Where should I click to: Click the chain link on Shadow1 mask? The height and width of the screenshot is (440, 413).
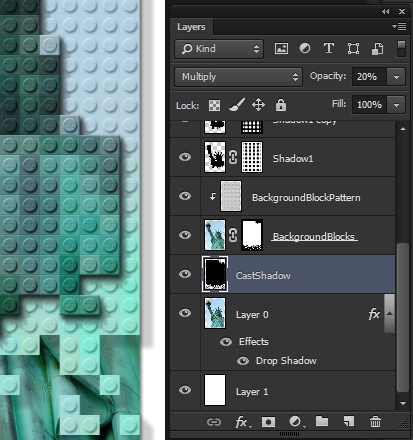point(233,157)
